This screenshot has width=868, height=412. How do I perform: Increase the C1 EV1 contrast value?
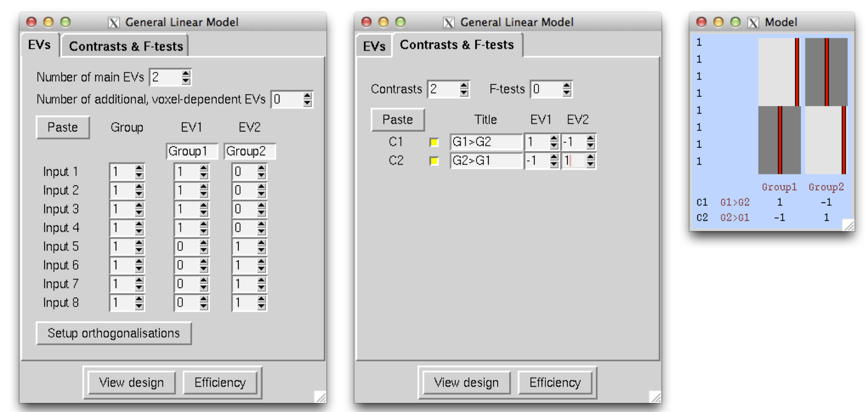[x=554, y=138]
